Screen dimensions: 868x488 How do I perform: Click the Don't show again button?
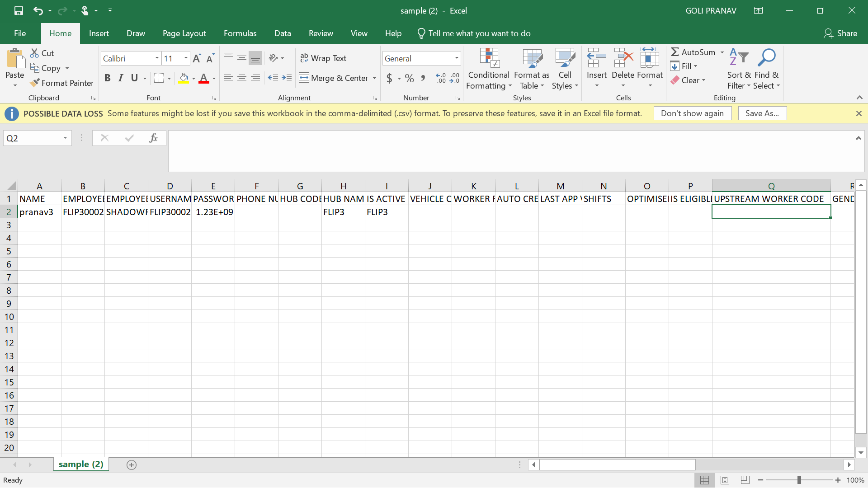point(692,113)
